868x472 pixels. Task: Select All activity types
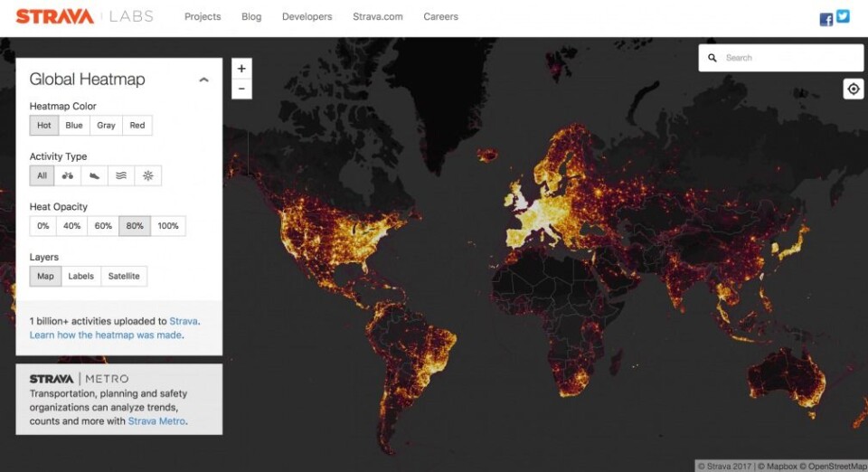[42, 176]
